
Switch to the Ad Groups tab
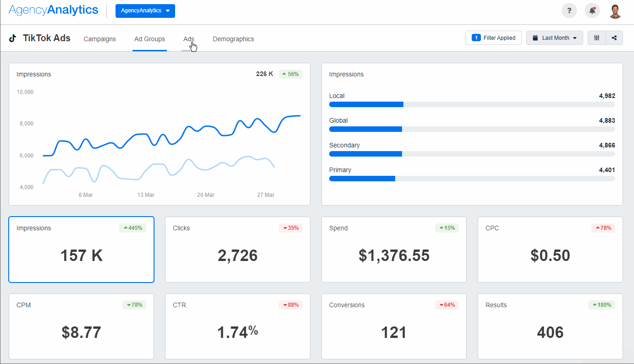[149, 39]
